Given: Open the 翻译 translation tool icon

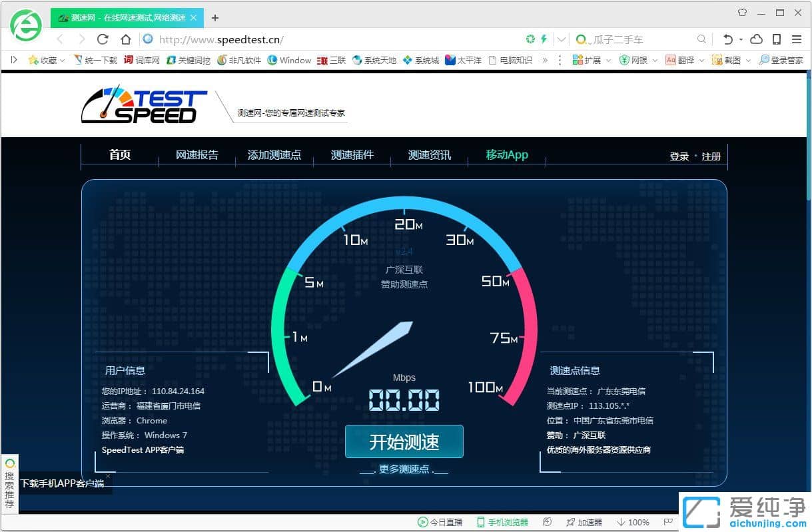Looking at the screenshot, I should tap(671, 59).
